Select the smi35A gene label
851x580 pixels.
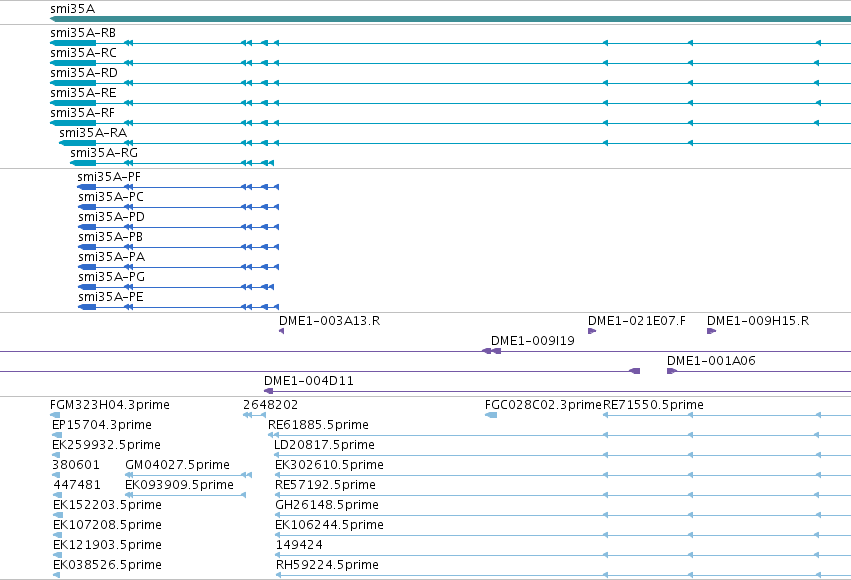pyautogui.click(x=72, y=9)
